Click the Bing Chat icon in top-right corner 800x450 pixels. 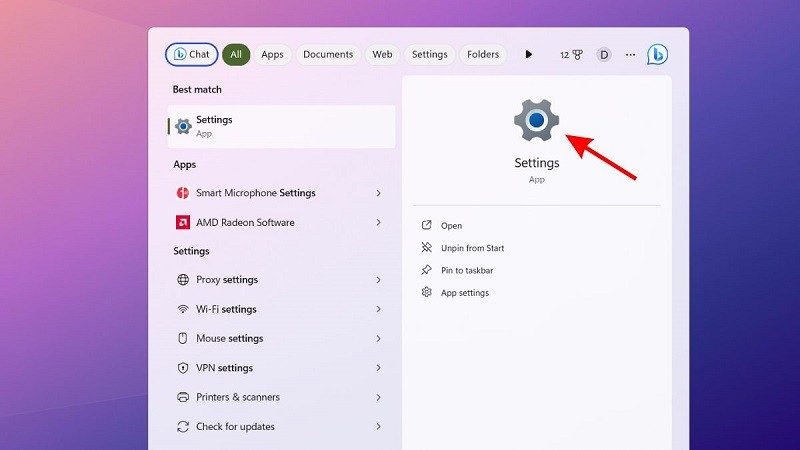[657, 55]
